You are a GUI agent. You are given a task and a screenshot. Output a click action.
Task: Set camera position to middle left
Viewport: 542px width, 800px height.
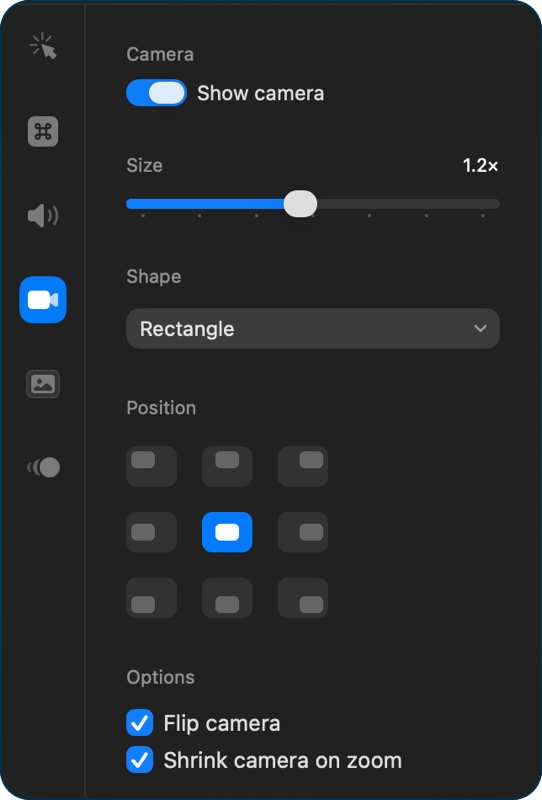pyautogui.click(x=152, y=532)
